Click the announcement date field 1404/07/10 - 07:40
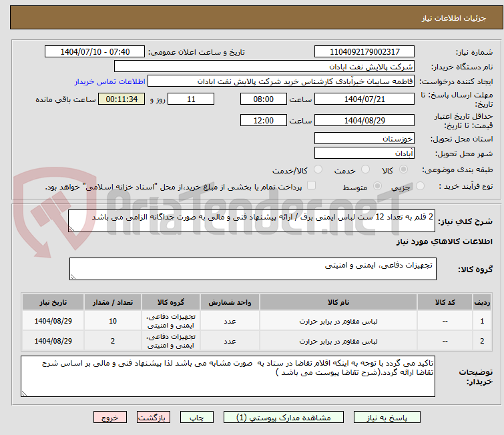504x435 pixels. [95, 51]
